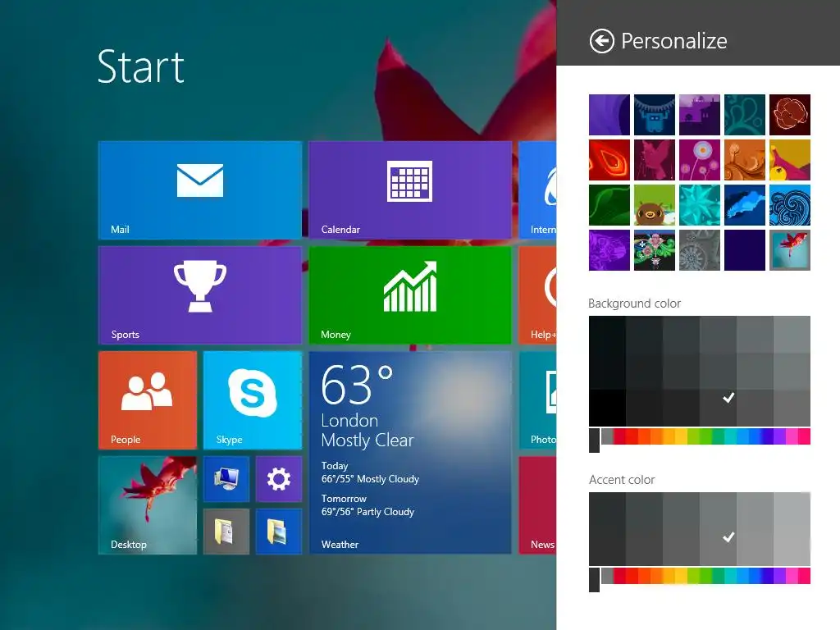Open the pictures folder tile on blue
This screenshot has height=630, width=840.
click(x=279, y=532)
